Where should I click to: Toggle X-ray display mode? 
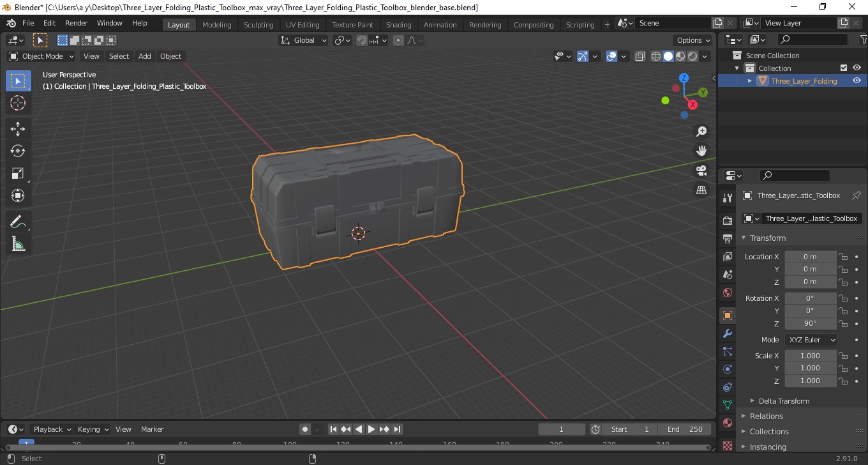pyautogui.click(x=640, y=56)
